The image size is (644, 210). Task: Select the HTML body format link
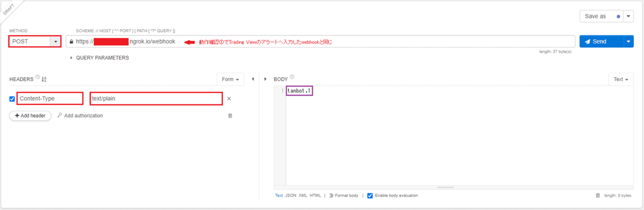[x=315, y=196]
